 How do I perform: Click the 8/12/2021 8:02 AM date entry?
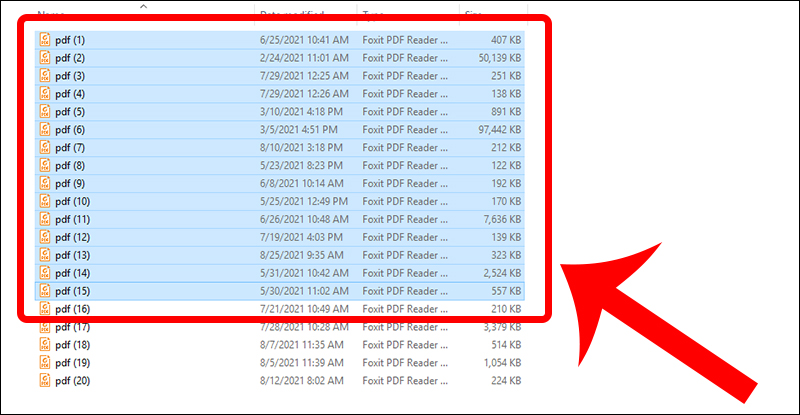[x=302, y=380]
